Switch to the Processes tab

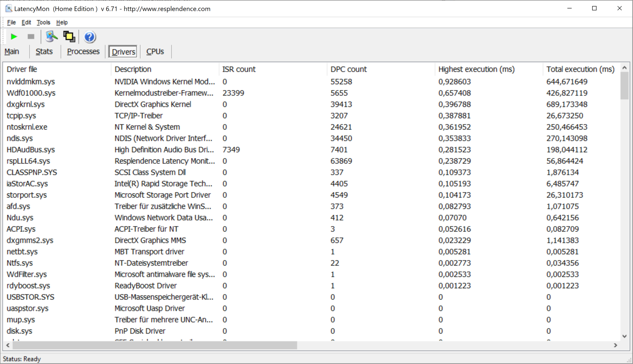click(83, 52)
